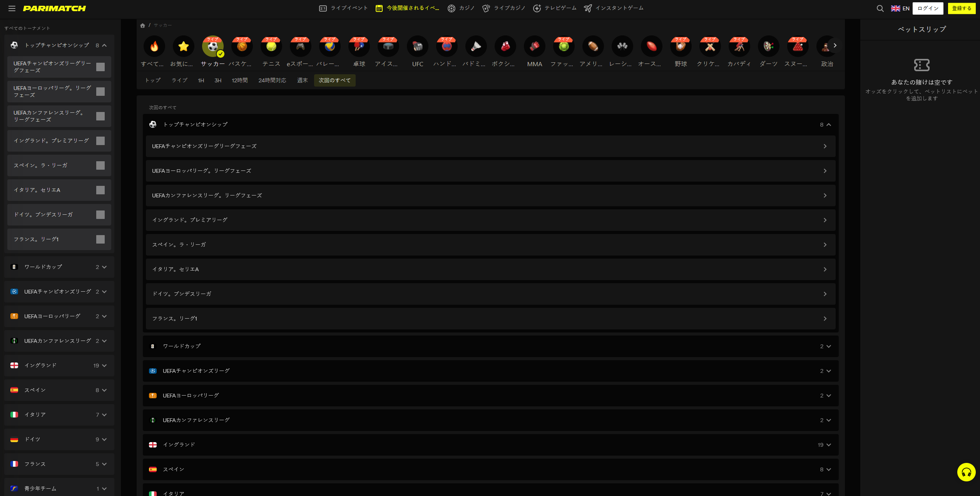Click the headset support chat icon

(x=966, y=472)
